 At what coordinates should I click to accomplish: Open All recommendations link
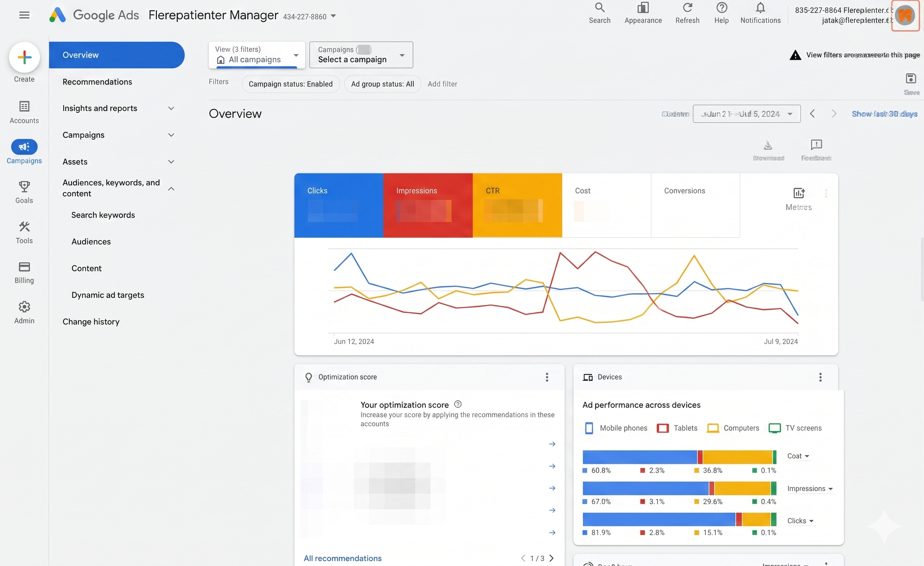(x=343, y=558)
